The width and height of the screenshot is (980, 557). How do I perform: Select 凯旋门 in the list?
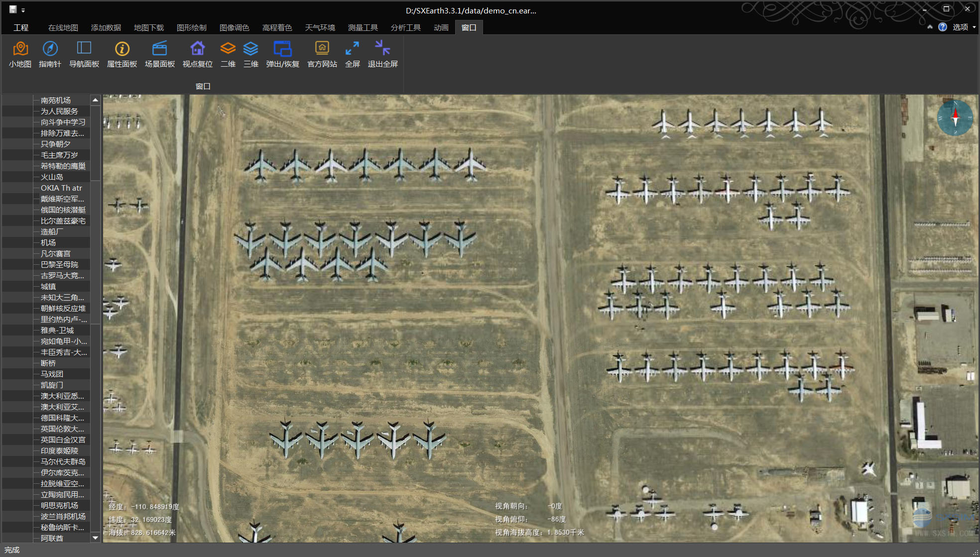[52, 385]
